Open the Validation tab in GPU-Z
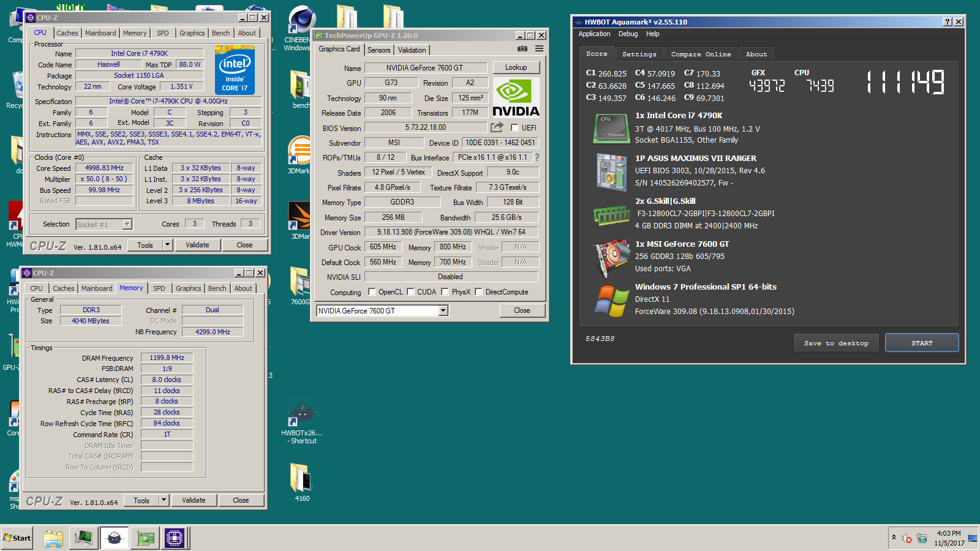The image size is (980, 551). (412, 50)
